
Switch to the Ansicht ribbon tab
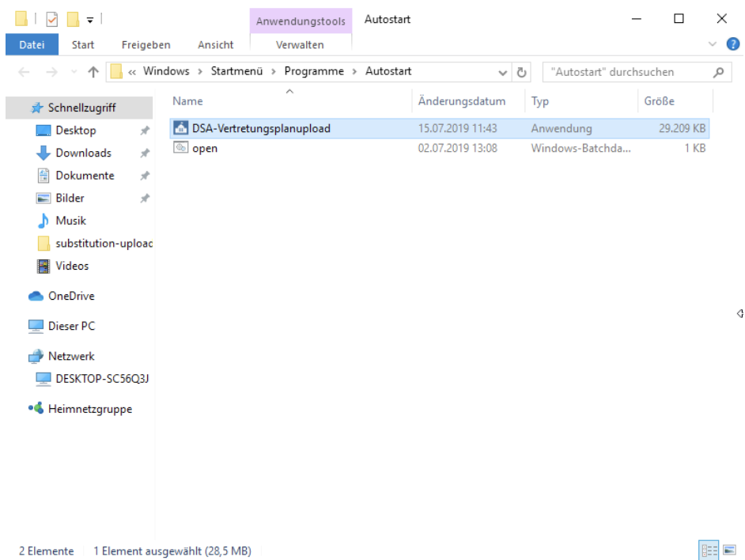pyautogui.click(x=215, y=45)
